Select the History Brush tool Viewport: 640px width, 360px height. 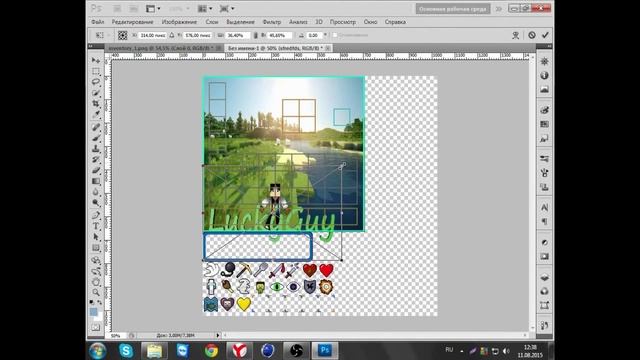pos(96,160)
